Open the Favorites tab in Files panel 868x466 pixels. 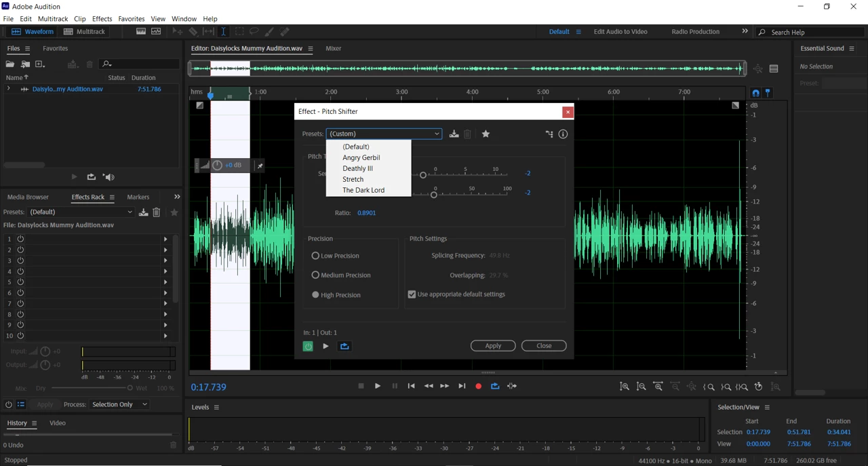(55, 49)
